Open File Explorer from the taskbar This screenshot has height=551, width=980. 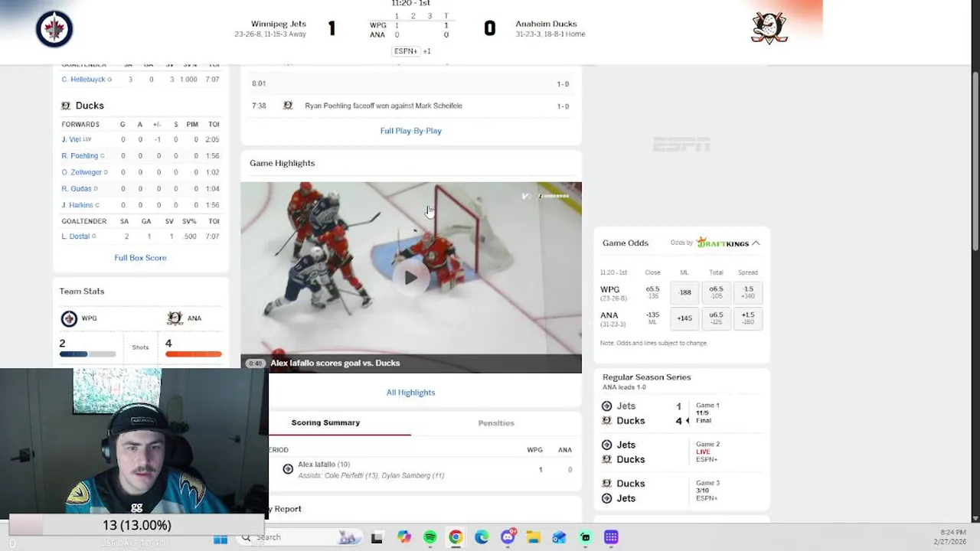coord(534,537)
